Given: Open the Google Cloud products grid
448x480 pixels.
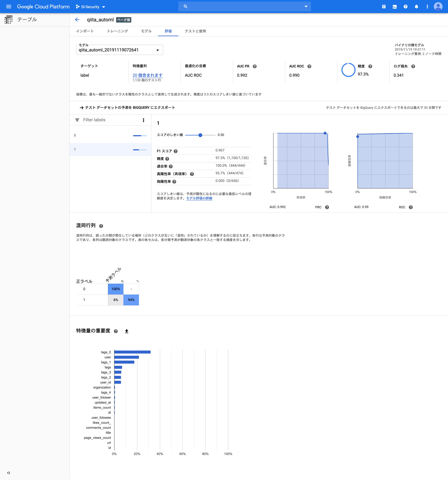Looking at the screenshot, I should pyautogui.click(x=384, y=7).
